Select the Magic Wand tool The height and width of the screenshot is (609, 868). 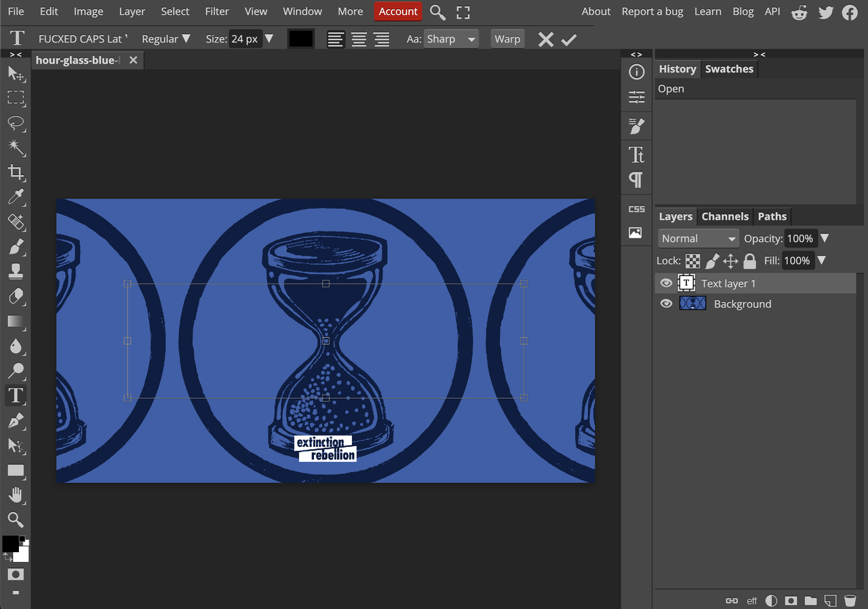click(16, 148)
